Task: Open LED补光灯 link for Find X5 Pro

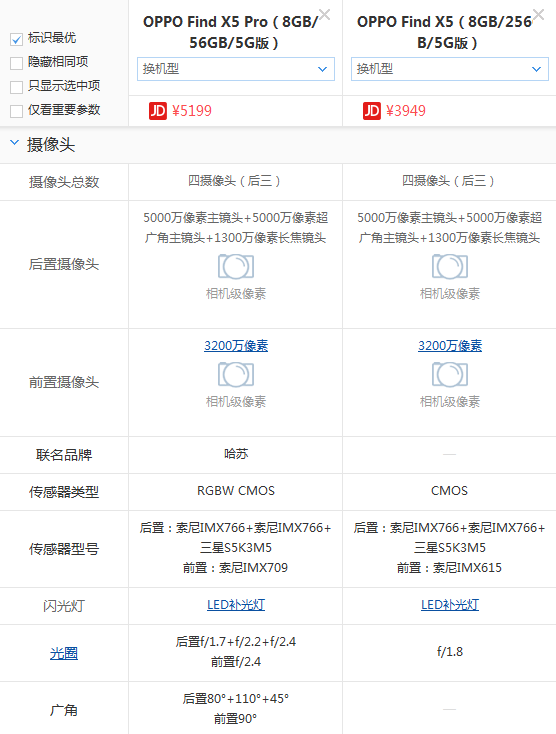Action: (x=236, y=605)
